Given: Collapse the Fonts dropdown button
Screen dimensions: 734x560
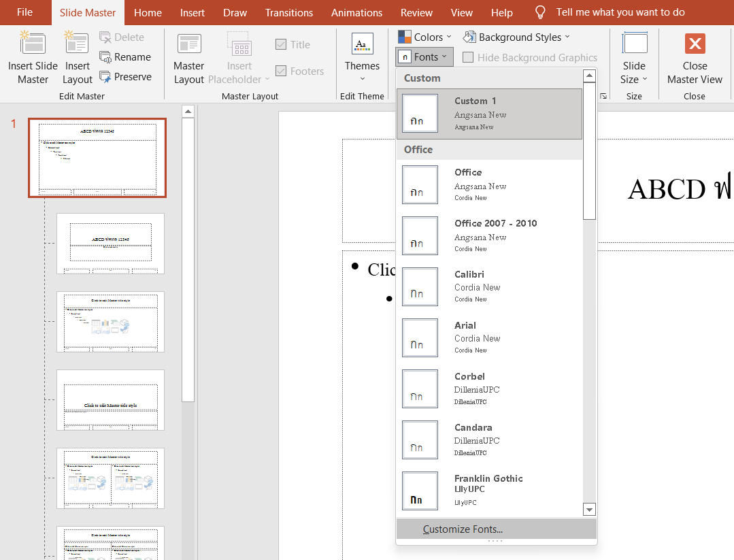Looking at the screenshot, I should tap(424, 56).
